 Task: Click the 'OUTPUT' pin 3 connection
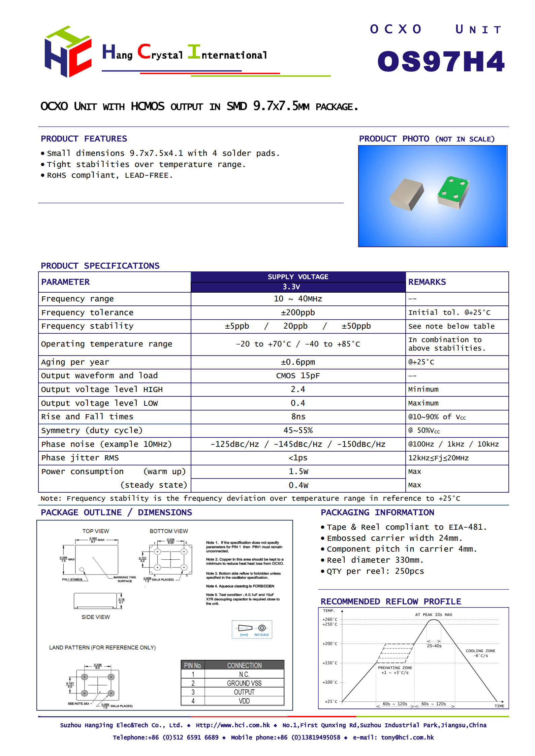[244, 692]
